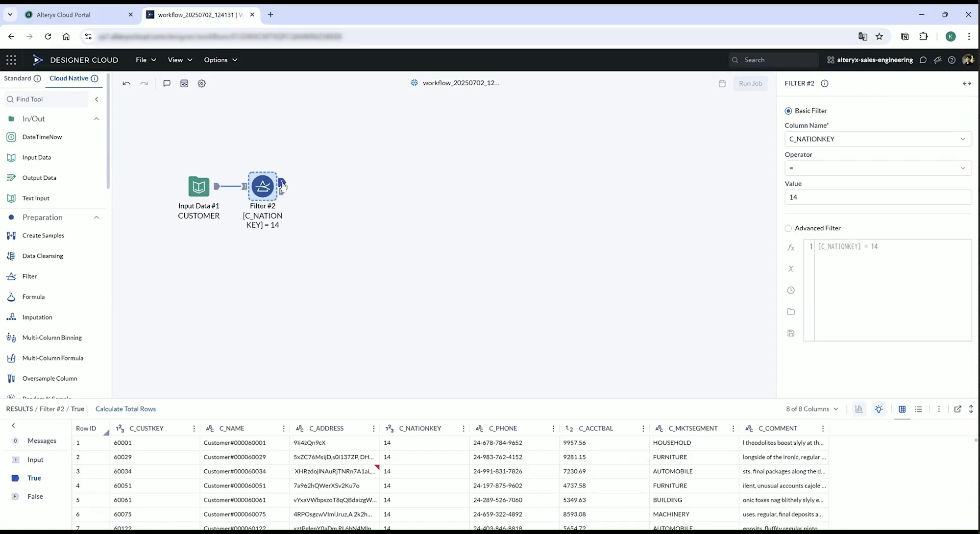The height and width of the screenshot is (534, 980).
Task: Open results in new window icon
Action: 957,409
